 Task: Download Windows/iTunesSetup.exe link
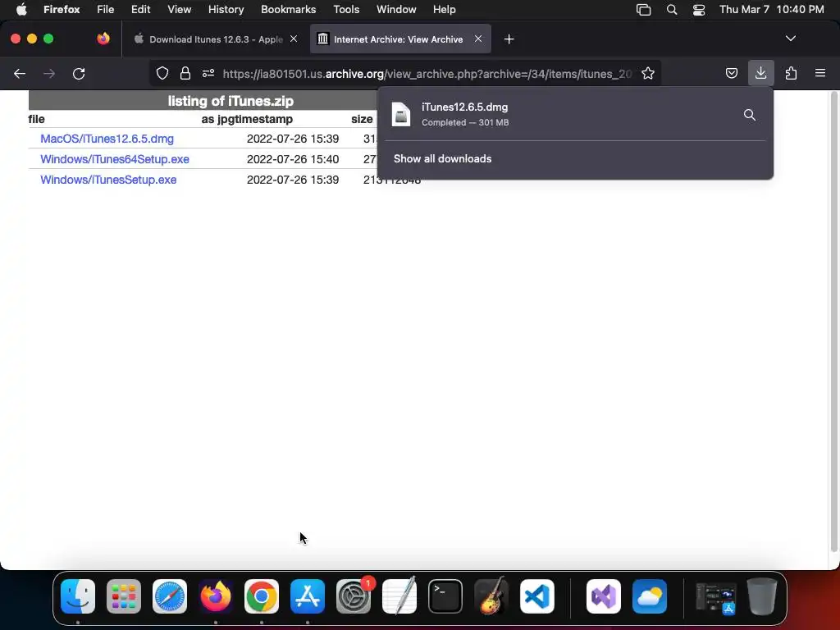108,180
